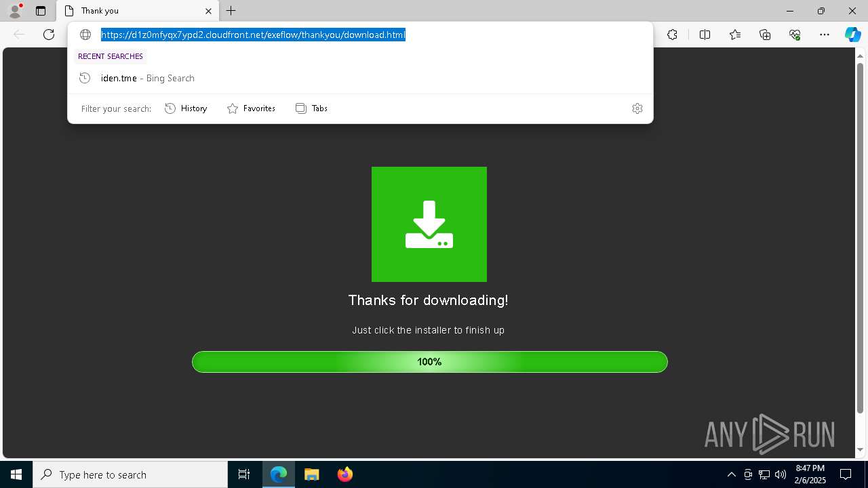Open the clock showing 8:47 PM
Image resolution: width=868 pixels, height=488 pixels.
coord(810,474)
